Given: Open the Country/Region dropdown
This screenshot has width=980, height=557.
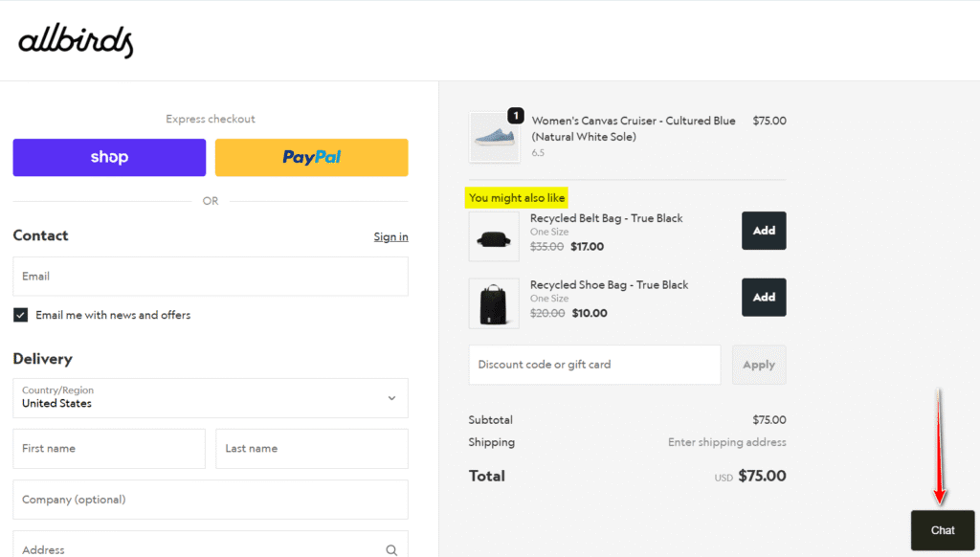Looking at the screenshot, I should coord(211,397).
